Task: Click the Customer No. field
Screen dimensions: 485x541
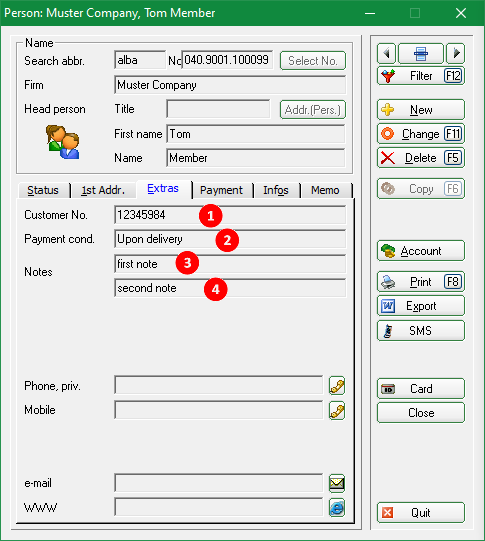Action: point(230,215)
